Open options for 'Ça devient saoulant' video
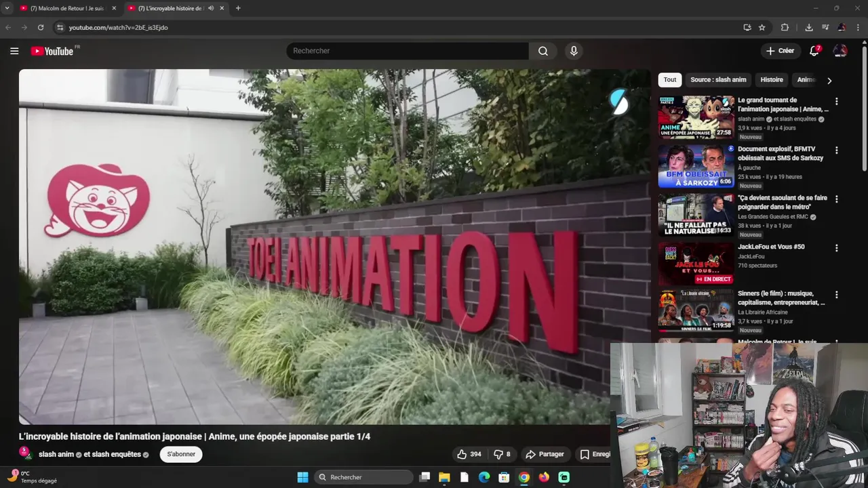 pyautogui.click(x=836, y=199)
